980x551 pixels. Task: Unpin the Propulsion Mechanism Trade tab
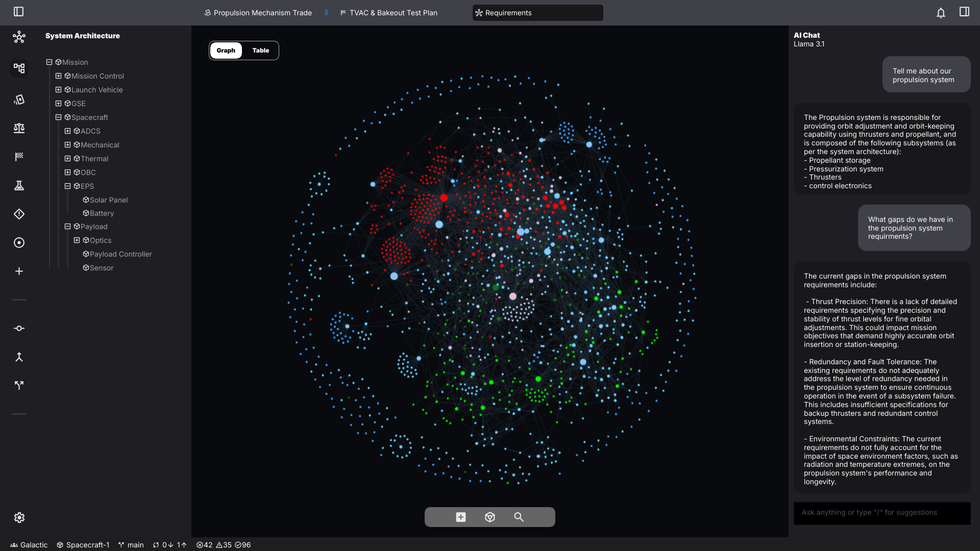pos(326,13)
